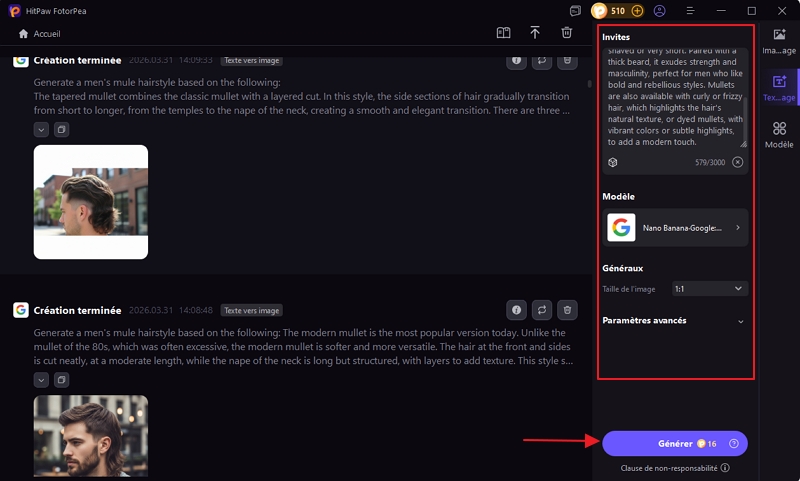Screen dimensions: 800x481
Task: Open the Taille de l'image dropdown
Action: pos(709,288)
